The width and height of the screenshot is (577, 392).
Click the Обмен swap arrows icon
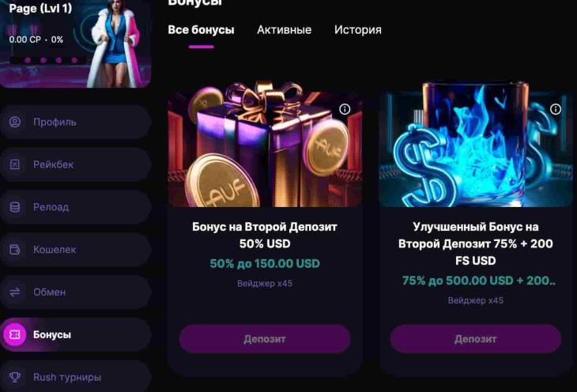pyautogui.click(x=15, y=292)
